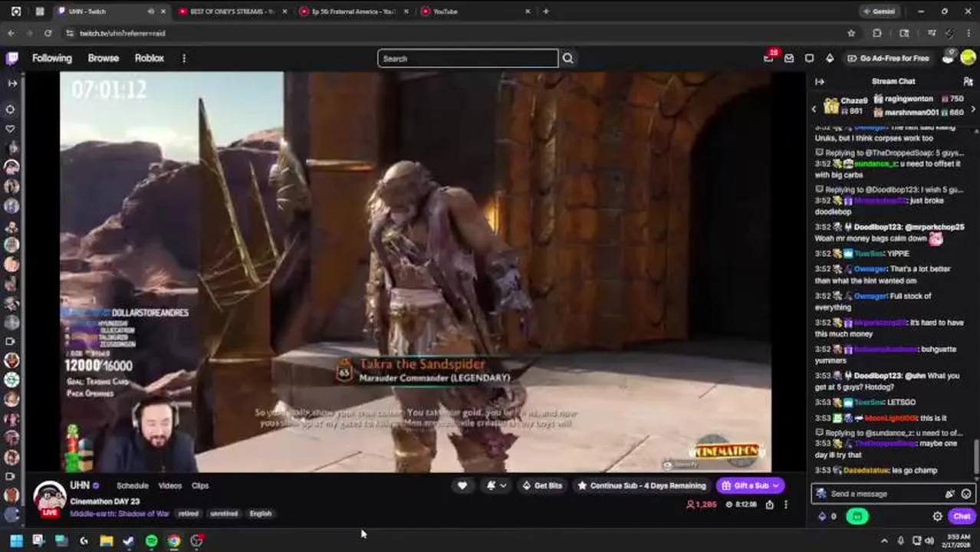Click the English language tag
The height and width of the screenshot is (552, 980).
click(261, 514)
